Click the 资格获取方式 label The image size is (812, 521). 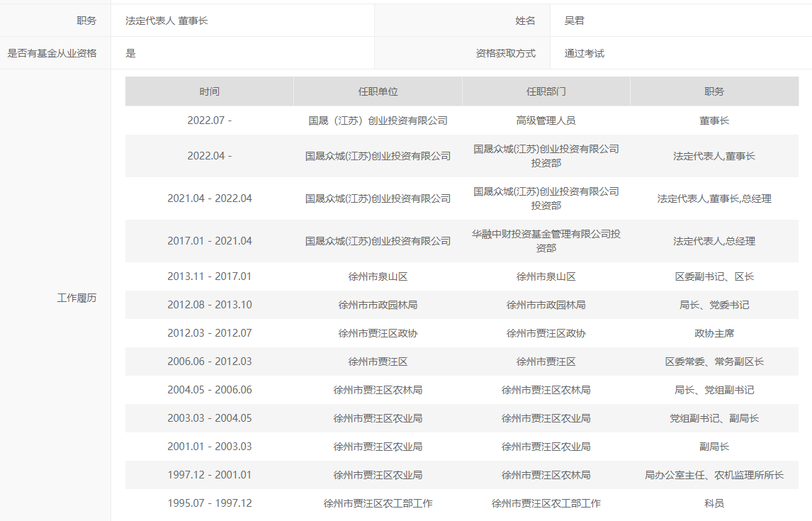pyautogui.click(x=505, y=53)
